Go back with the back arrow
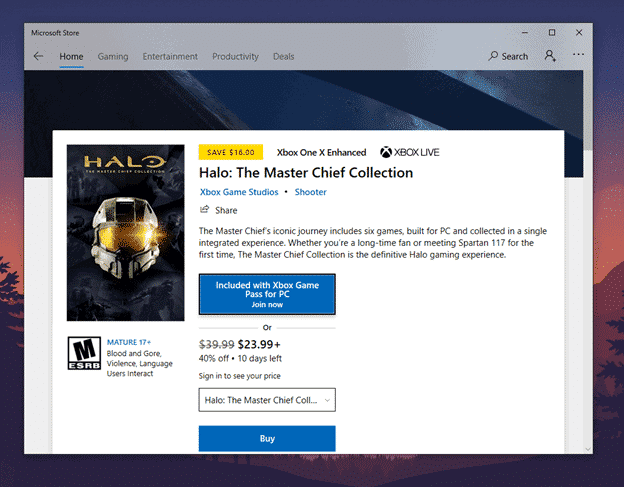 (x=38, y=56)
